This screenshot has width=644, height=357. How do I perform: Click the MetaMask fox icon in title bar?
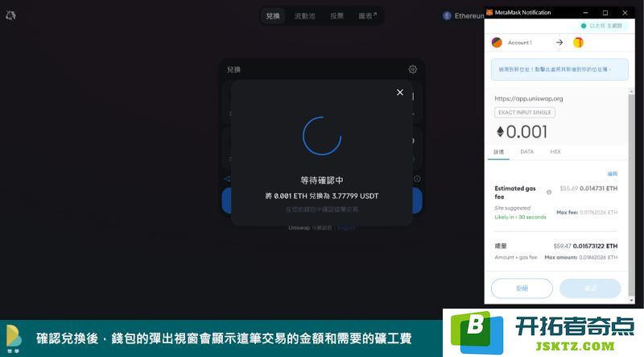pos(489,12)
